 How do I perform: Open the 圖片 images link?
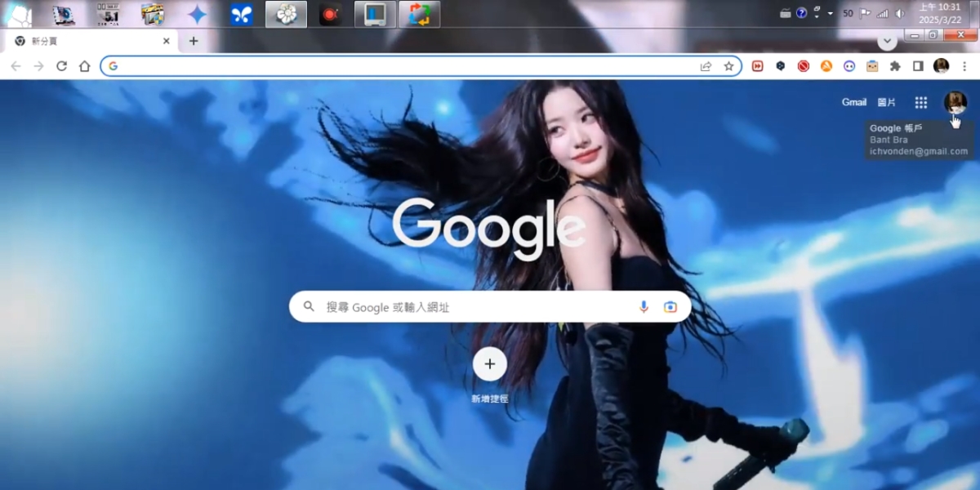click(x=886, y=102)
